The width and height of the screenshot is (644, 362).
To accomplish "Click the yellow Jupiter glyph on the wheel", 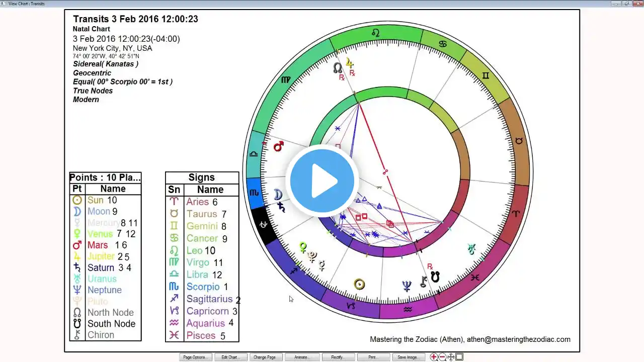I will (x=350, y=63).
